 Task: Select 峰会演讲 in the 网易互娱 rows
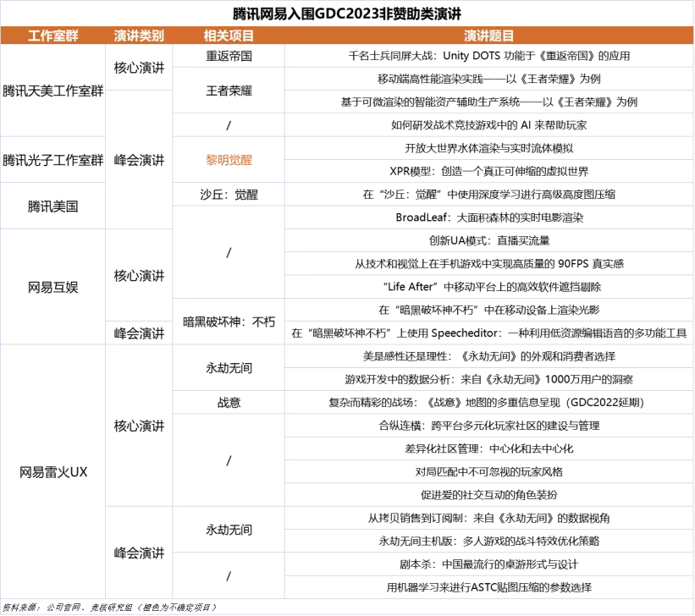coord(139,333)
